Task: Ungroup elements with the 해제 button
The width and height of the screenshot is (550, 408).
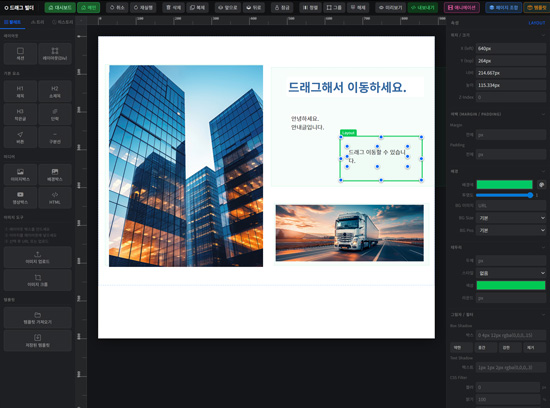Action: (x=358, y=7)
